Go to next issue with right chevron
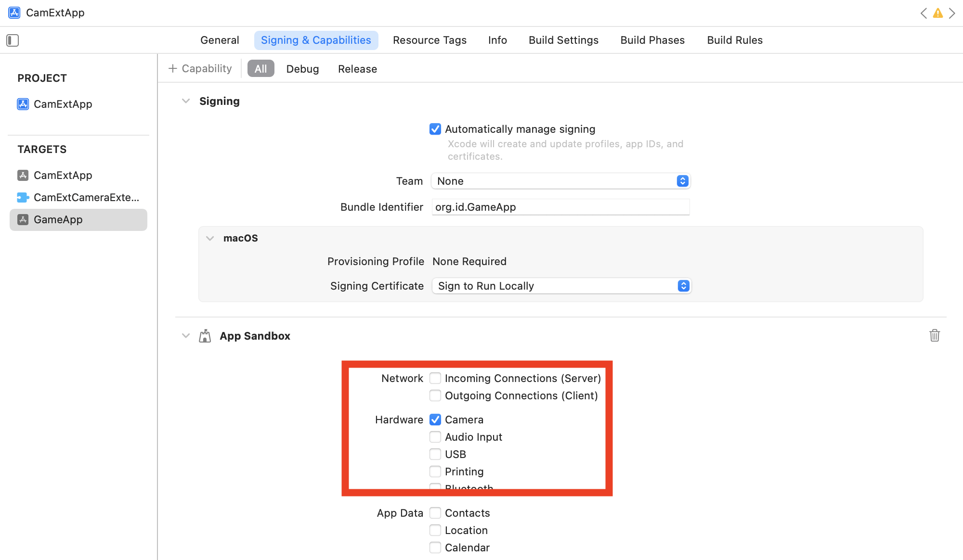The height and width of the screenshot is (560, 963). pyautogui.click(x=952, y=13)
